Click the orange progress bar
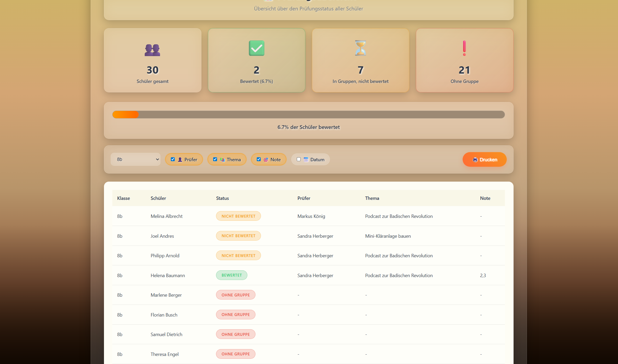Image resolution: width=618 pixels, height=364 pixels. (126, 115)
